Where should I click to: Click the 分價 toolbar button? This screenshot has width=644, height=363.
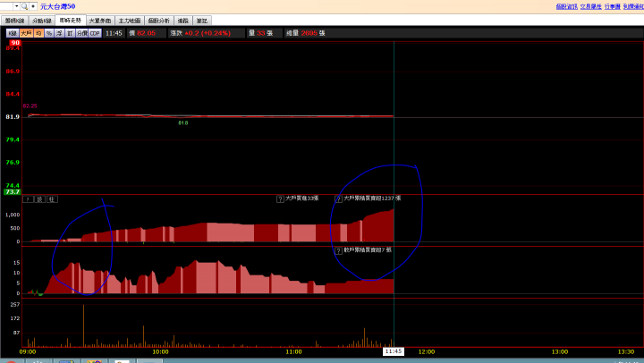click(x=81, y=33)
